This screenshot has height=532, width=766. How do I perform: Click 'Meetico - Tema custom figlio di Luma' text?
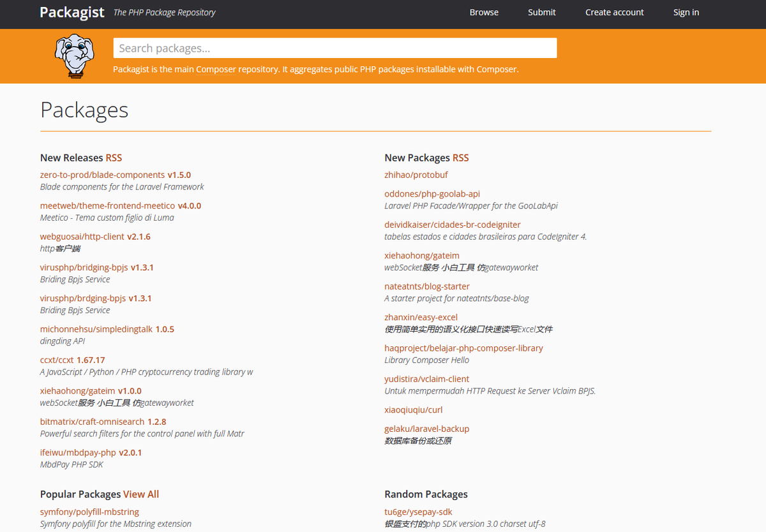tap(107, 218)
